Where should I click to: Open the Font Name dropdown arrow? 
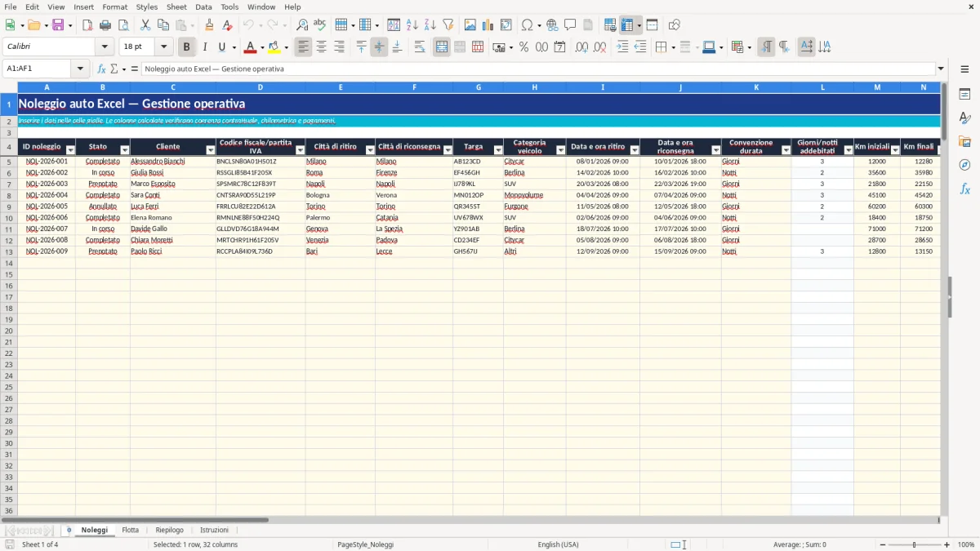[x=105, y=47]
